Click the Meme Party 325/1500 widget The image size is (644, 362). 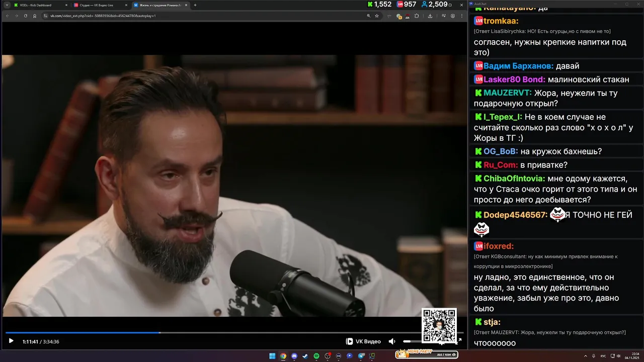[427, 354]
